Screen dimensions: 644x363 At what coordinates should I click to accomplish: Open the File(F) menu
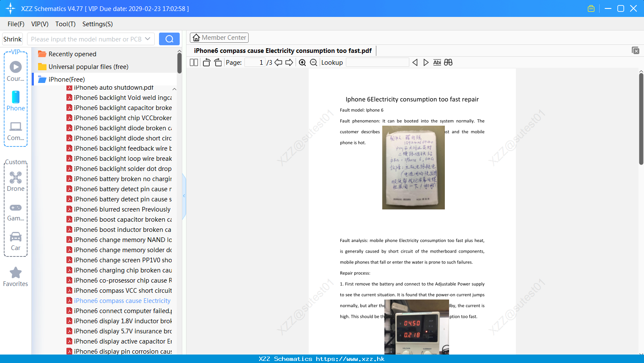[x=16, y=24]
